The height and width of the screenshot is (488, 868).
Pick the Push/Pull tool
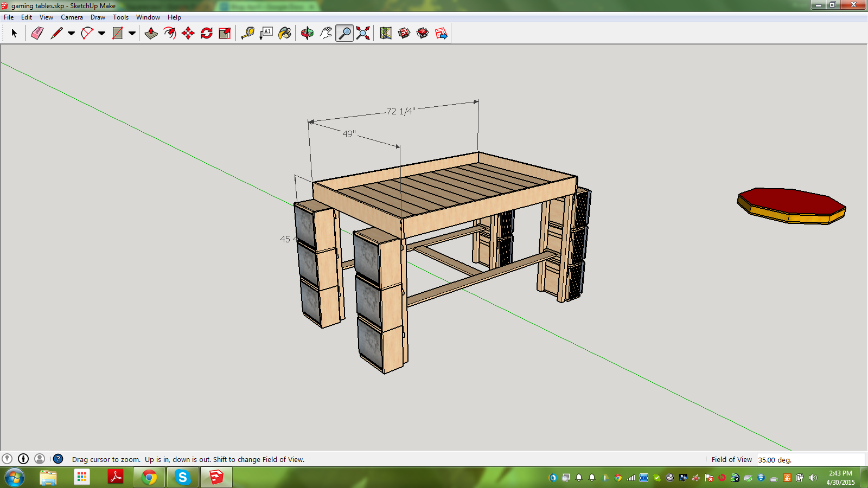(x=151, y=34)
